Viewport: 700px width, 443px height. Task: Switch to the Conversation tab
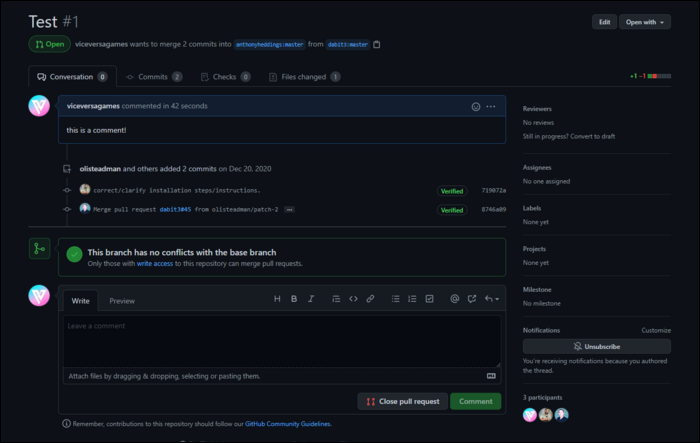click(x=72, y=77)
